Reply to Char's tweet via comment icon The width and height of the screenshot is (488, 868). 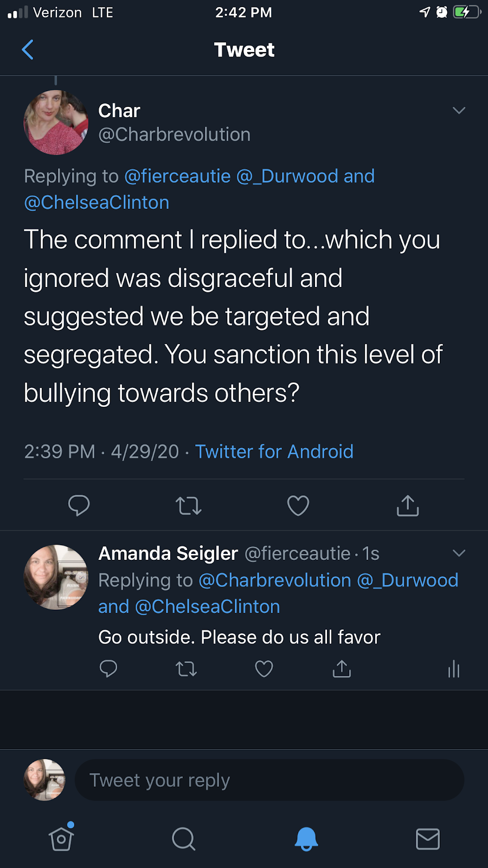coord(79,506)
